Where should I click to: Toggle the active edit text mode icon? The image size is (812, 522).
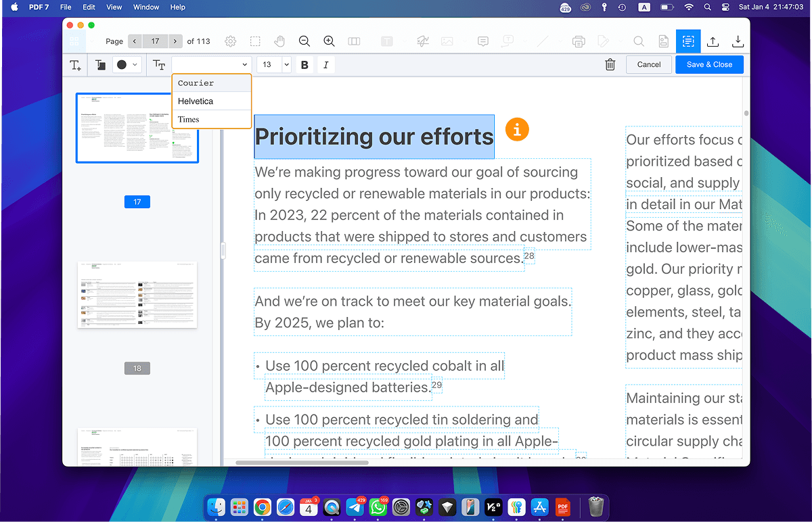tap(688, 41)
